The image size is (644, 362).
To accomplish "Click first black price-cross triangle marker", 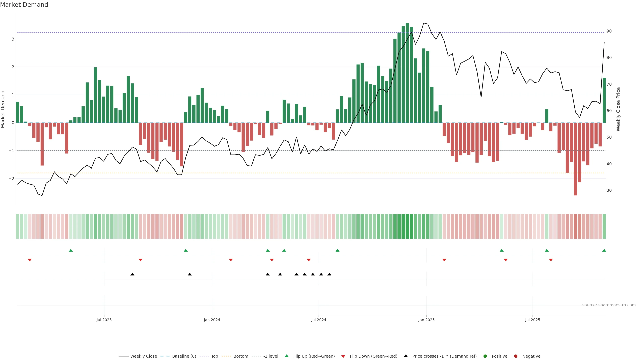I will [132, 274].
